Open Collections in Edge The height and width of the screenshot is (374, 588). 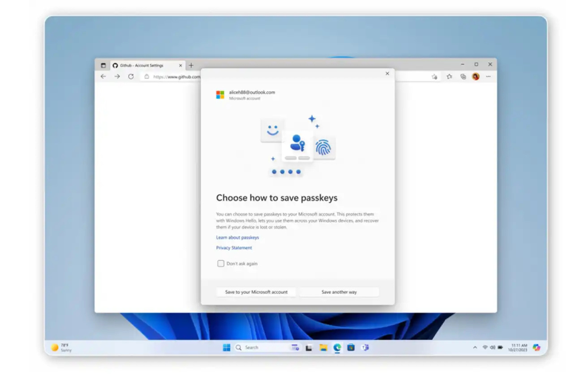click(463, 77)
